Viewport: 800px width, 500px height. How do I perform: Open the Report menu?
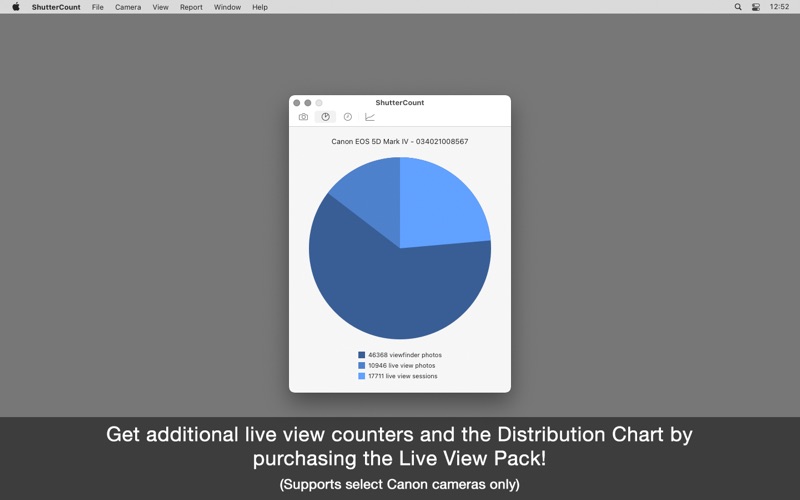point(191,7)
